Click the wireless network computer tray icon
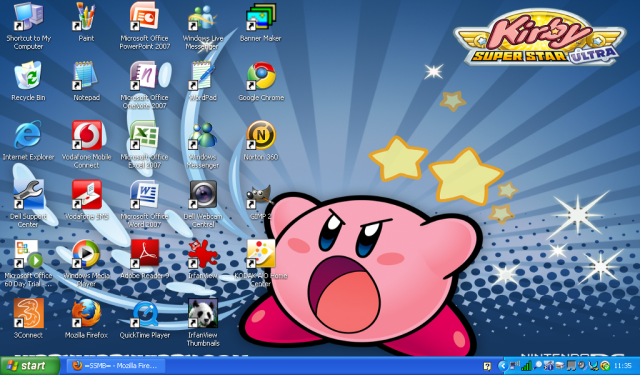 point(515,366)
